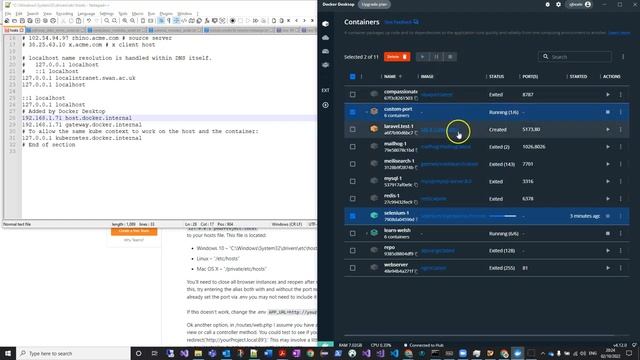Image resolution: width=640 pixels, height=360 pixels.
Task: Start selected containers with bulk play button
Action: (x=422, y=57)
